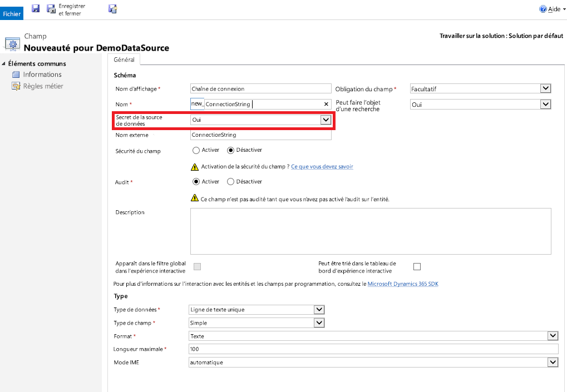Image resolution: width=567 pixels, height=392 pixels.
Task: Click inside the Description text area
Action: [x=371, y=231]
